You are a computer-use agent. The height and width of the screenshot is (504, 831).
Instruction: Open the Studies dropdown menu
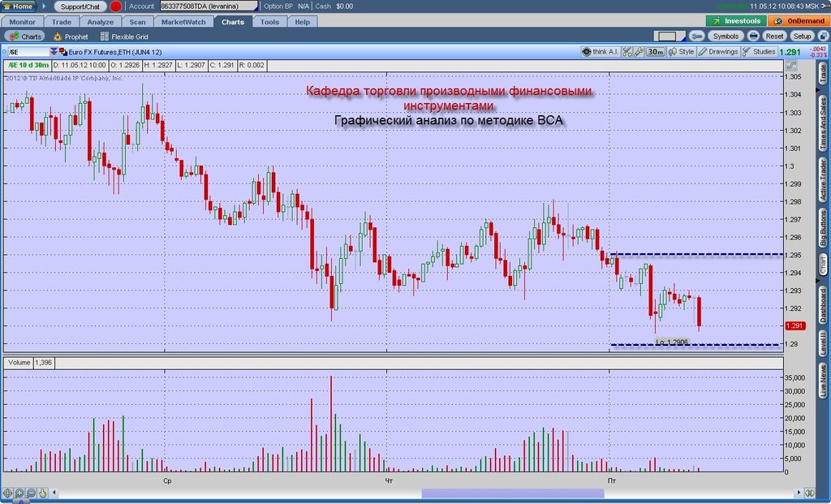[759, 51]
